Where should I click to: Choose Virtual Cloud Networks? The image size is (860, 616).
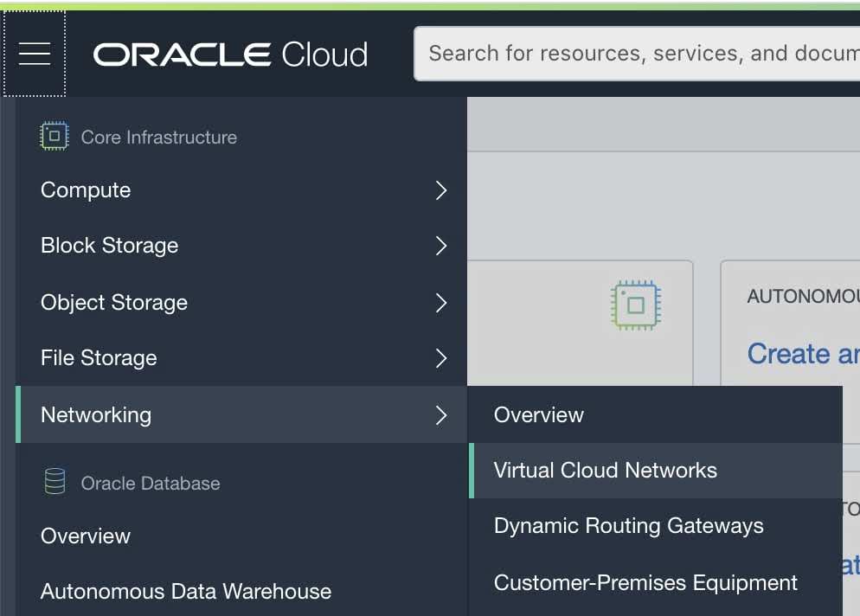pos(656,471)
